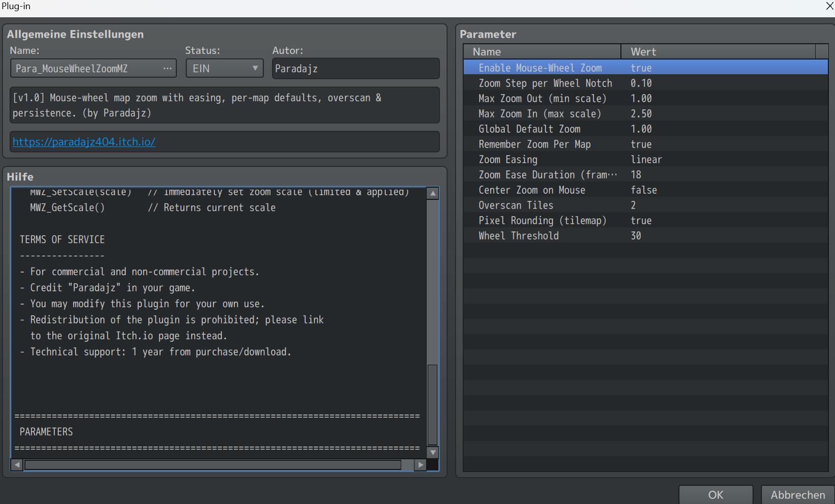Click help scrollbar up arrow
835x504 pixels.
[433, 193]
